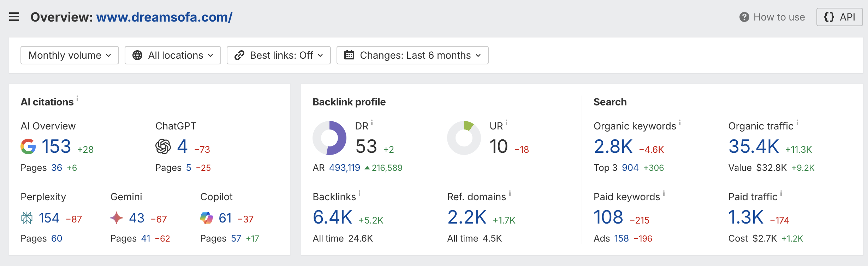Open the How to use link

[x=772, y=17]
